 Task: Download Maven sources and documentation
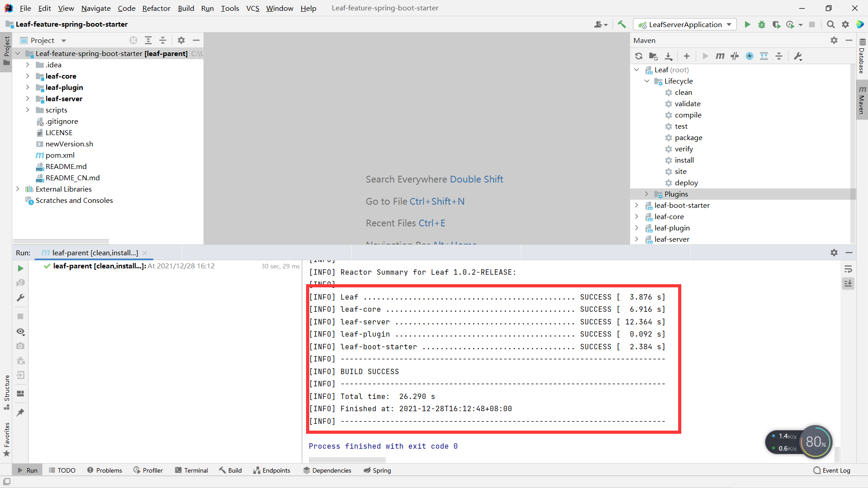(669, 56)
